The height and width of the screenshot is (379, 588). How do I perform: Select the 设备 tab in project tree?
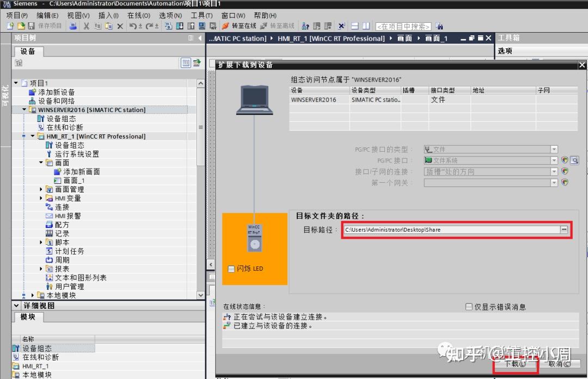[x=28, y=51]
